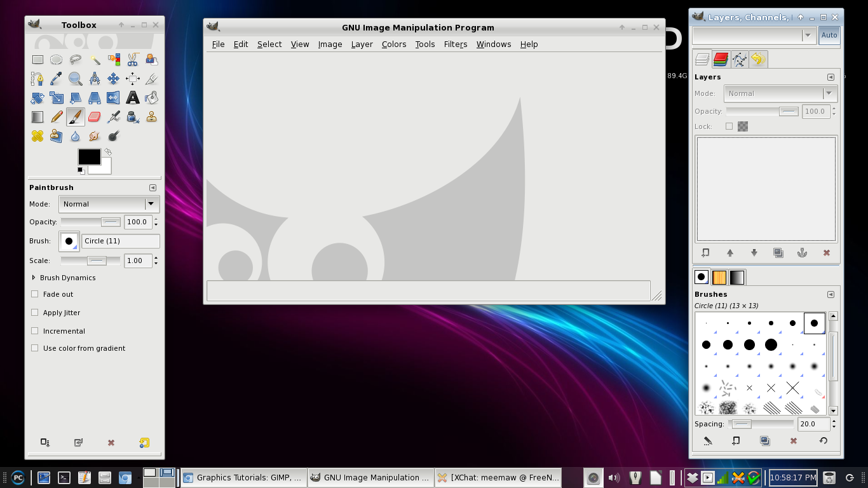Image resolution: width=868 pixels, height=488 pixels.
Task: Open the image selection dropdown beside Auto
Action: pos(754,35)
